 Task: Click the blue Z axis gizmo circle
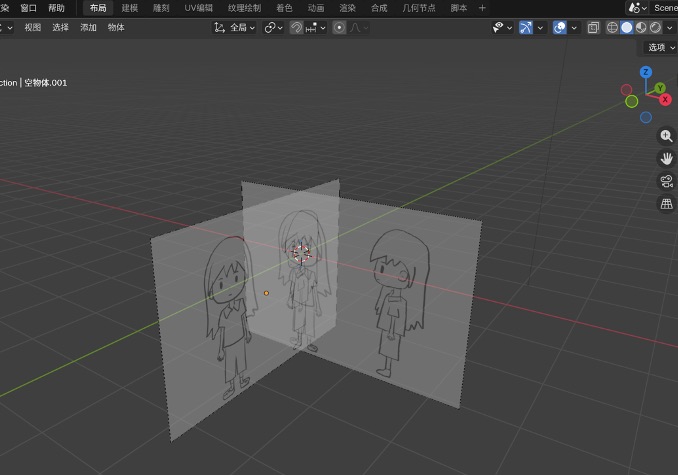(x=646, y=72)
